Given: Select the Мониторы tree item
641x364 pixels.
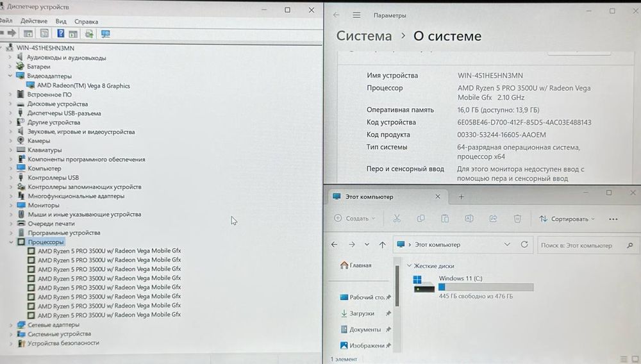Looking at the screenshot, I should [44, 205].
